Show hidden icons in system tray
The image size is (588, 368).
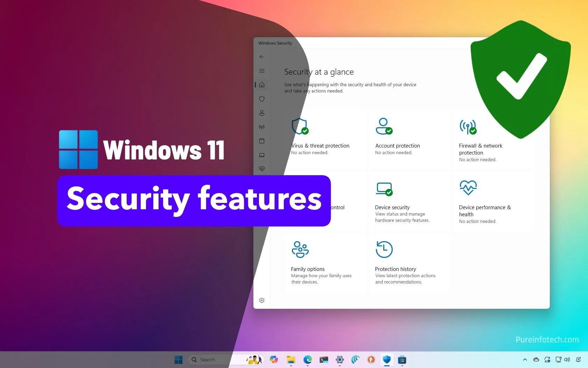click(x=525, y=360)
